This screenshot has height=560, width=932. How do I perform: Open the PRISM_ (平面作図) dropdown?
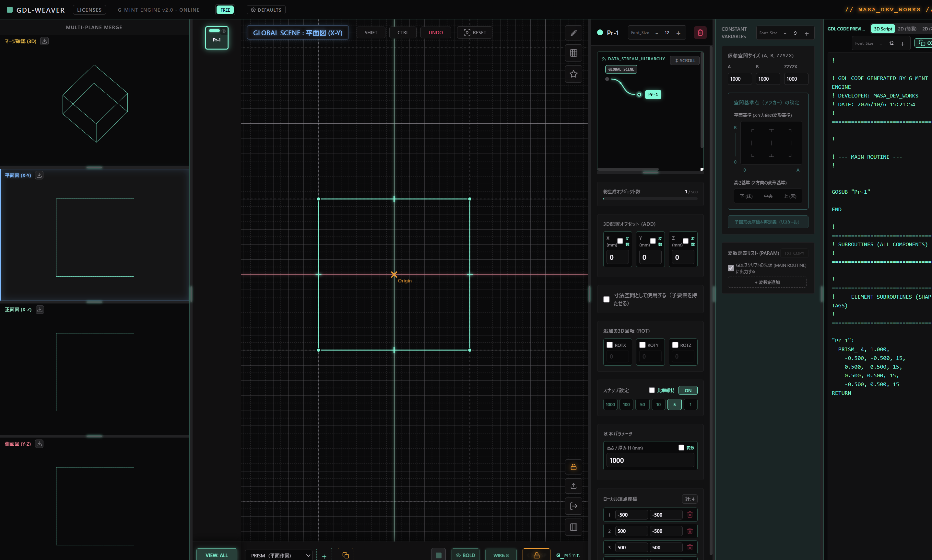(279, 555)
